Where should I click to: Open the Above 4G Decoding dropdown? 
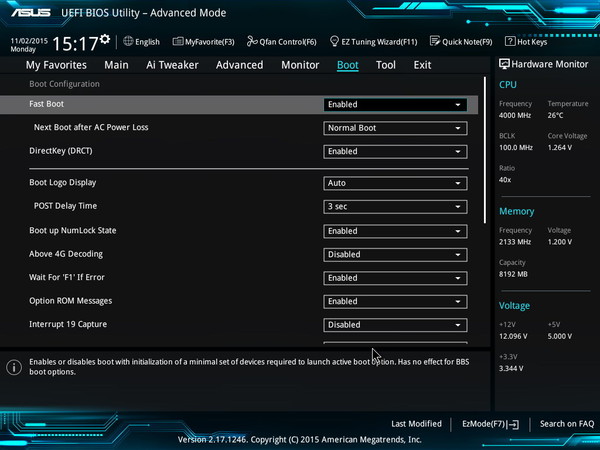pyautogui.click(x=395, y=255)
